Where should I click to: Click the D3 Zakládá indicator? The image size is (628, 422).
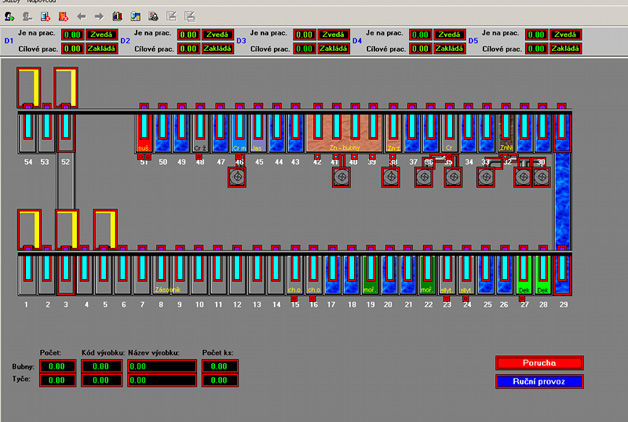[334, 49]
